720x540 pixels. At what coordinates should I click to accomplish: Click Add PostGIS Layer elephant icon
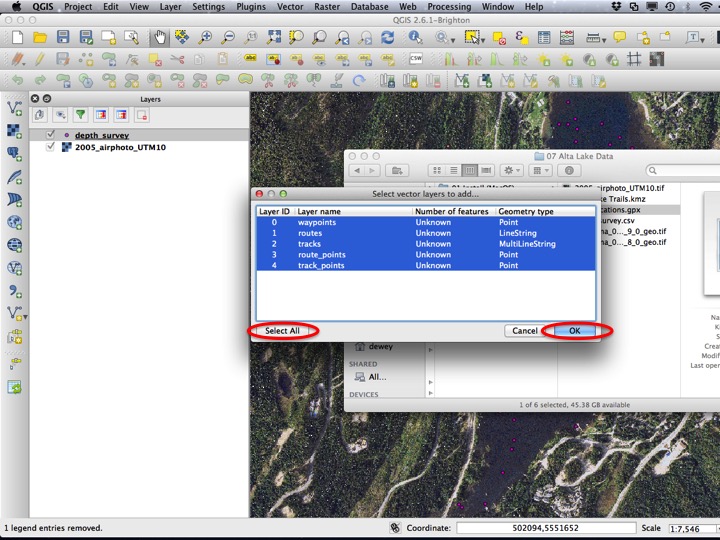click(x=15, y=154)
